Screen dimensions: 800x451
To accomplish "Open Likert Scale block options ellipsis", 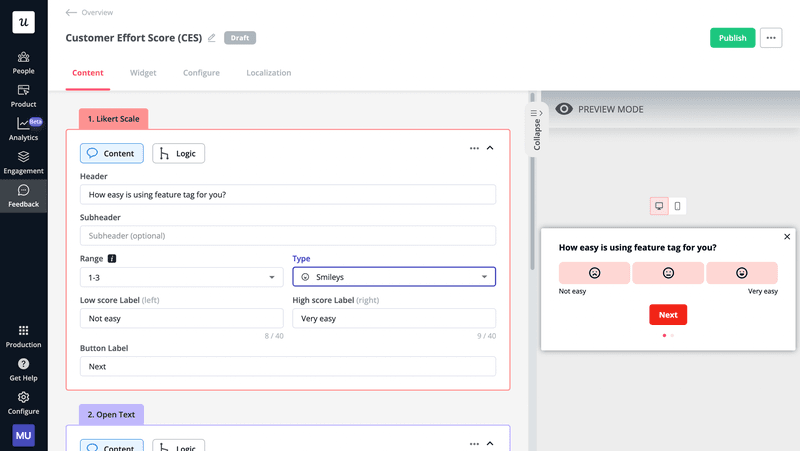I will (x=474, y=148).
